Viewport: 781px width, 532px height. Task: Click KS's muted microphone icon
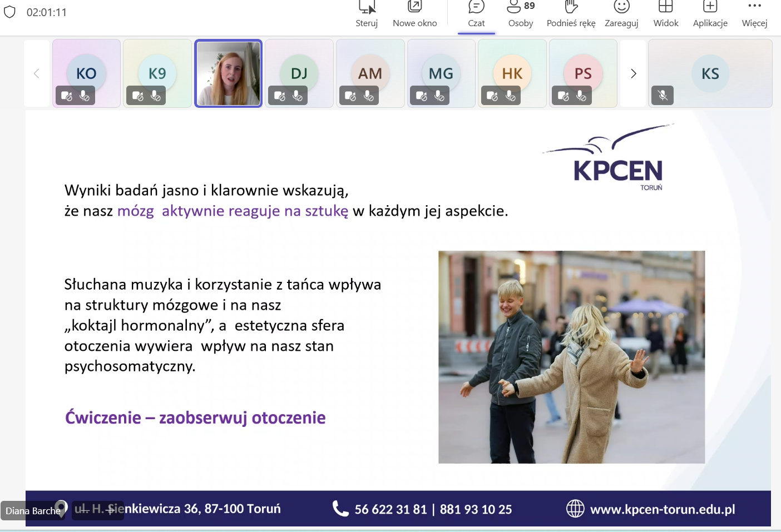coord(663,96)
